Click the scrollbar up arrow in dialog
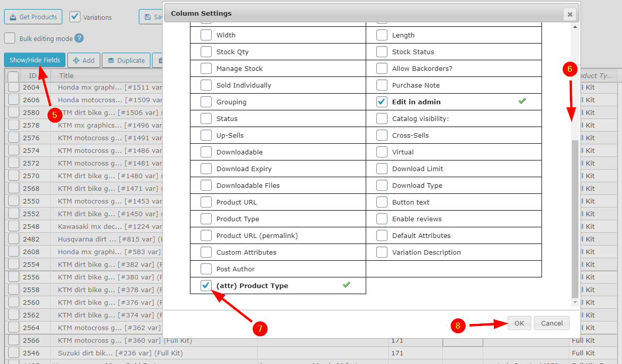The height and width of the screenshot is (364, 622). coord(574,26)
